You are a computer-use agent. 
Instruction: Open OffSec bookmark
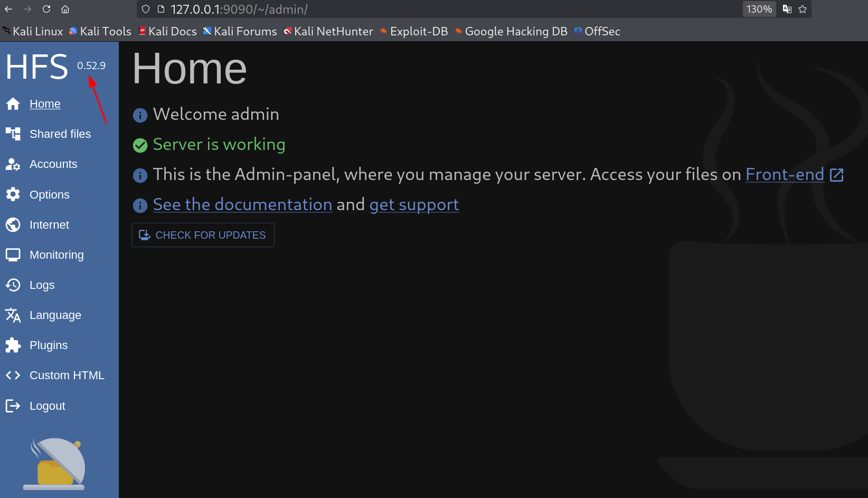click(597, 31)
